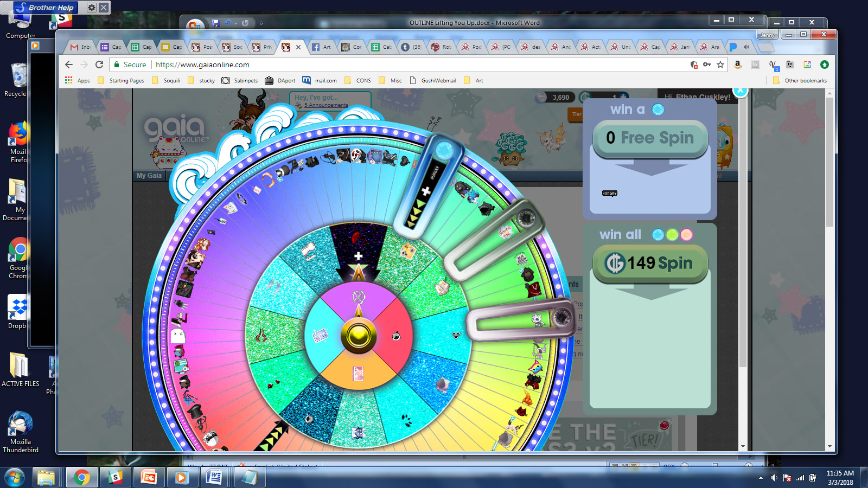
Task: Bookmark this page with the star icon
Action: click(720, 65)
